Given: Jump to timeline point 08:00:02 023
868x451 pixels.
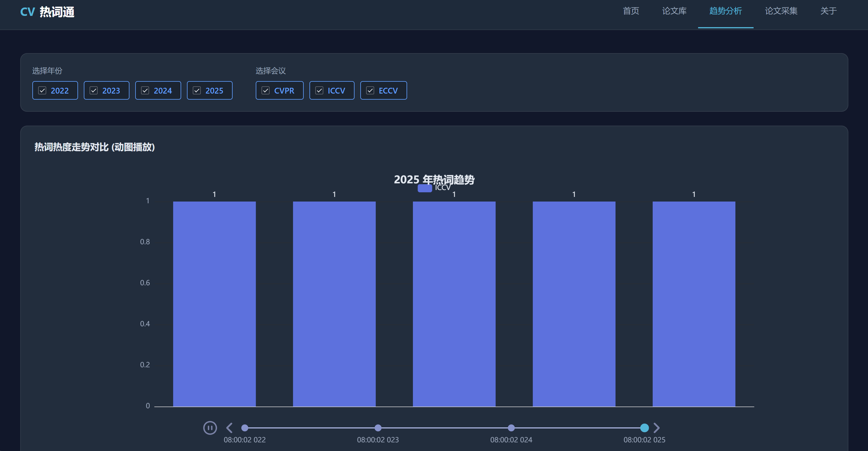Looking at the screenshot, I should pos(378,428).
